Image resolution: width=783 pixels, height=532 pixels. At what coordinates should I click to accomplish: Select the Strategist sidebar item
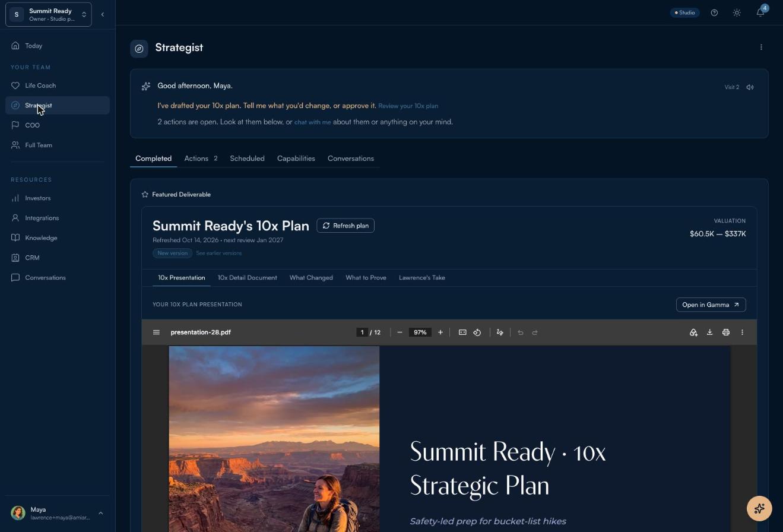click(x=58, y=105)
